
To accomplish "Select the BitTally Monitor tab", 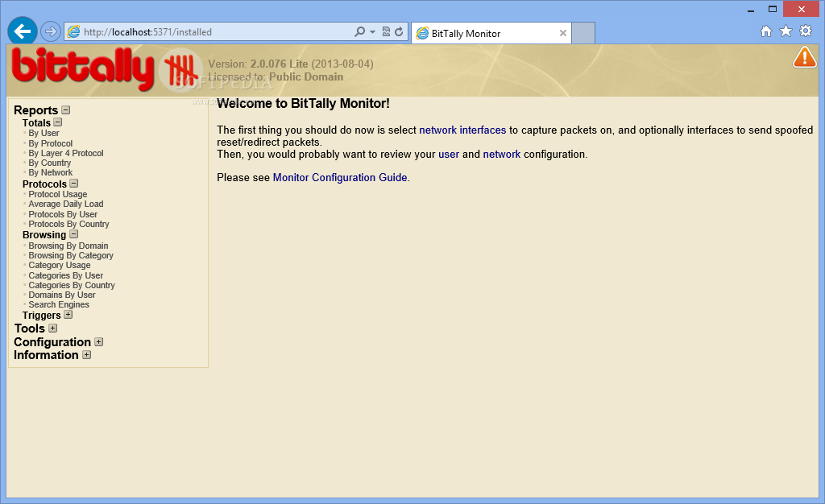I will point(491,33).
